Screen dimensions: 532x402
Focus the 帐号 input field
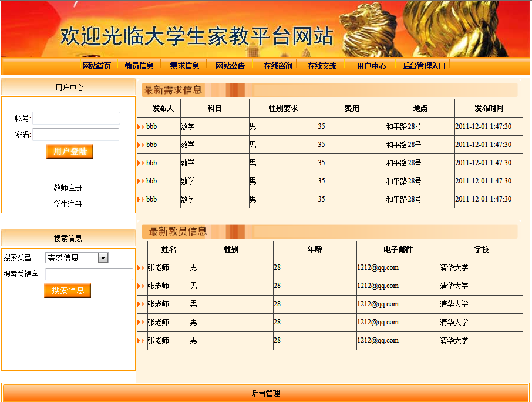click(76, 118)
